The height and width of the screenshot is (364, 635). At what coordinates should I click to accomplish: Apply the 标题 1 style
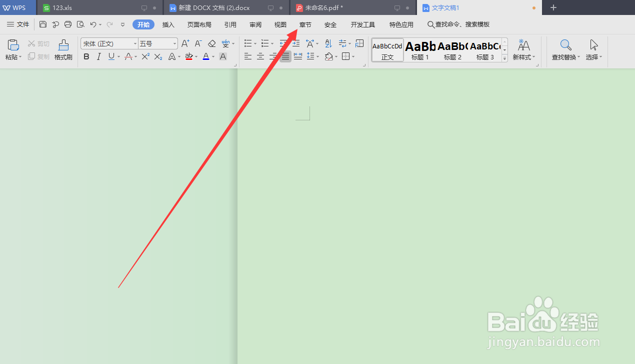coord(420,50)
